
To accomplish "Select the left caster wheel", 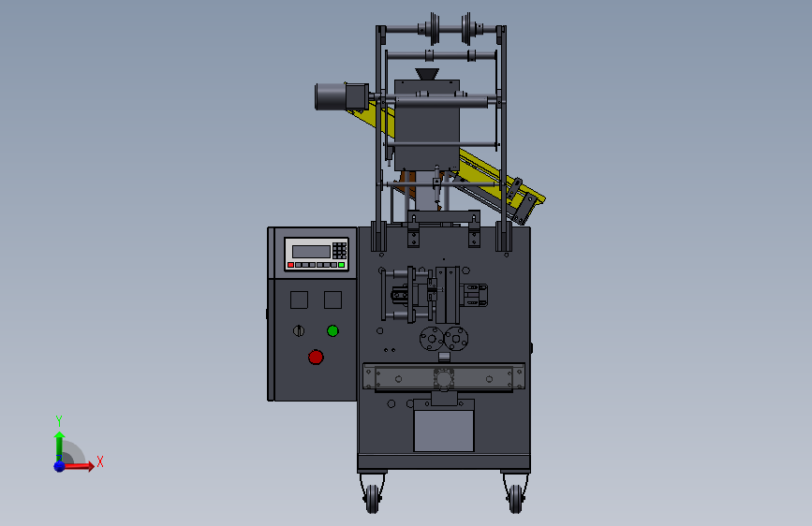I will [x=373, y=499].
